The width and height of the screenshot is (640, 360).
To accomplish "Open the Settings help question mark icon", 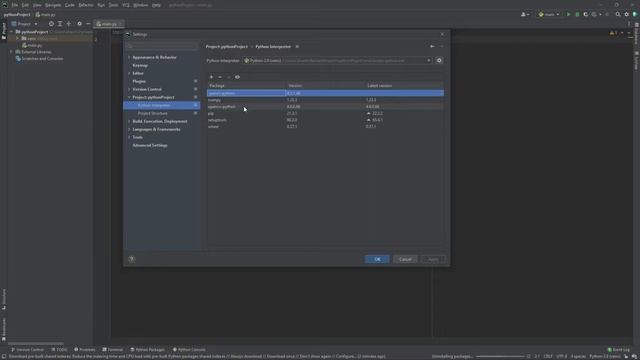I will tap(131, 259).
